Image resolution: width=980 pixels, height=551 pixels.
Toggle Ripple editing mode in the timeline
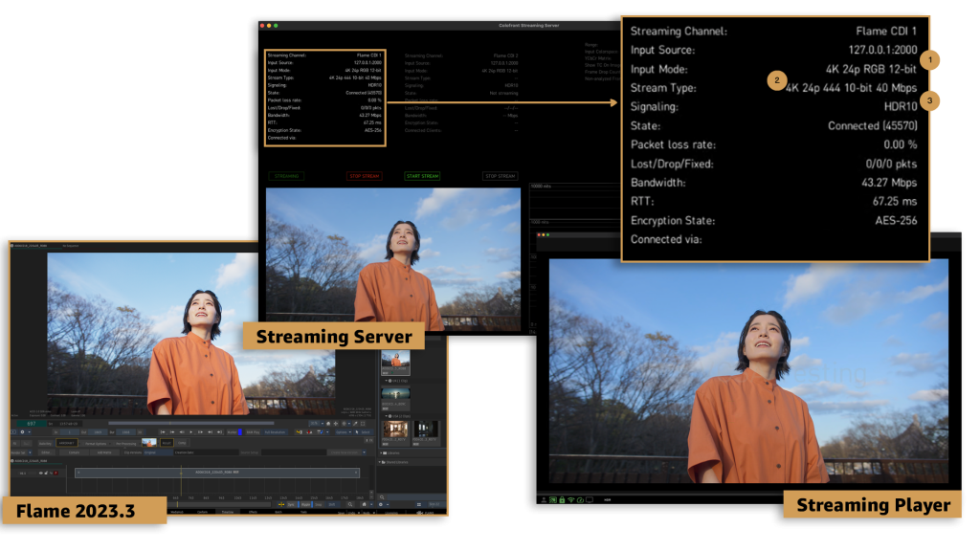click(305, 503)
